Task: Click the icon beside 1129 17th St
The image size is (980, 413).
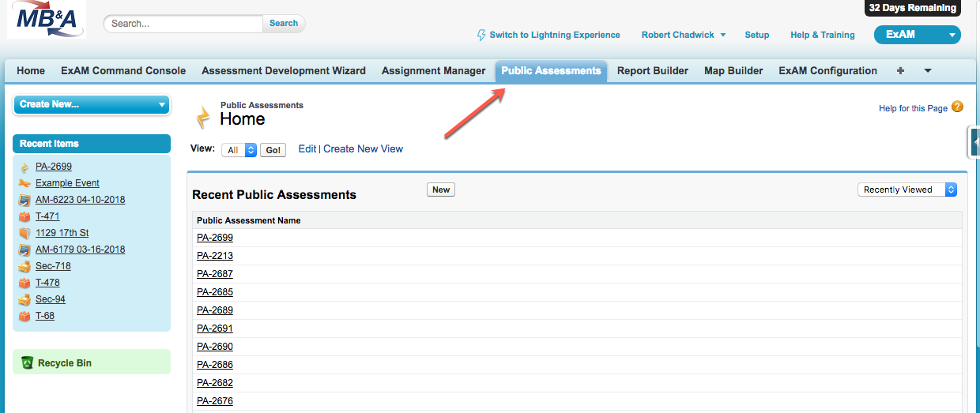Action: pos(24,233)
